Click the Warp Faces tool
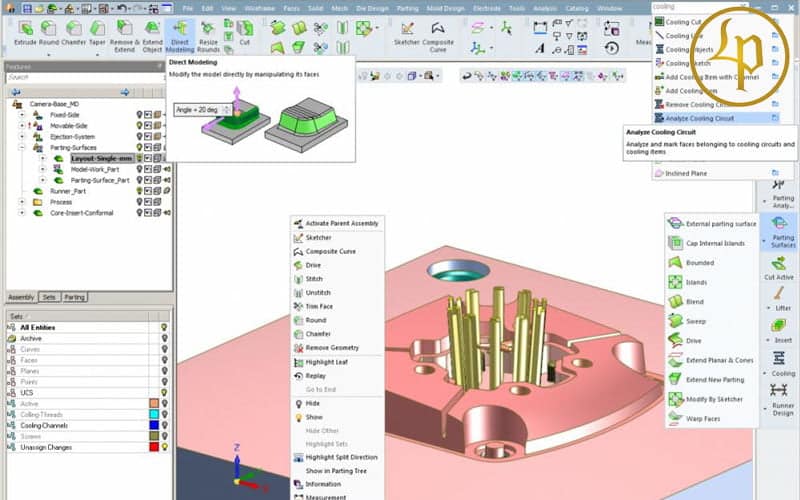The height and width of the screenshot is (500, 800). coord(694,418)
